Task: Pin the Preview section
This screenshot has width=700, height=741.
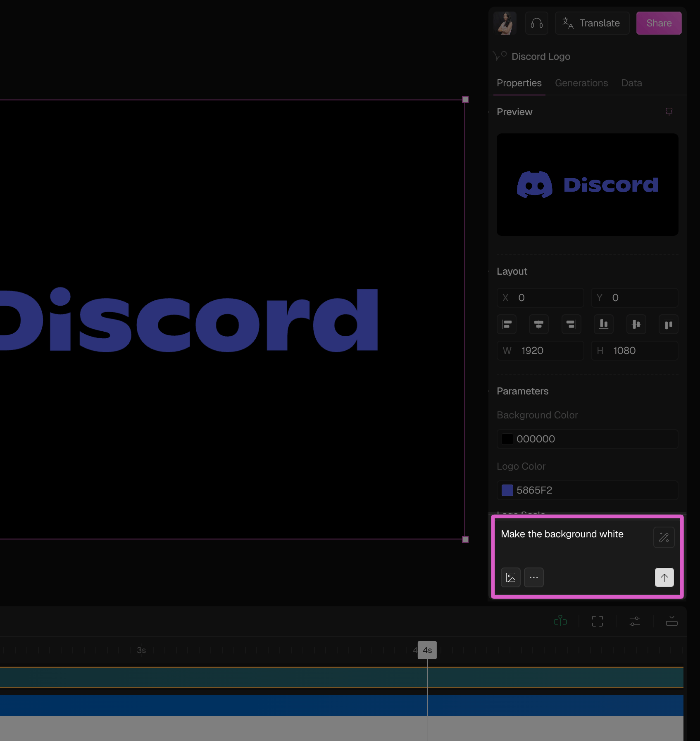Action: click(x=669, y=112)
